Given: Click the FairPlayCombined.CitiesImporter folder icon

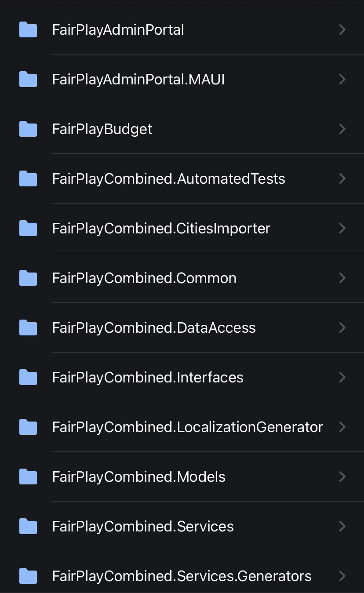Looking at the screenshot, I should (x=28, y=228).
